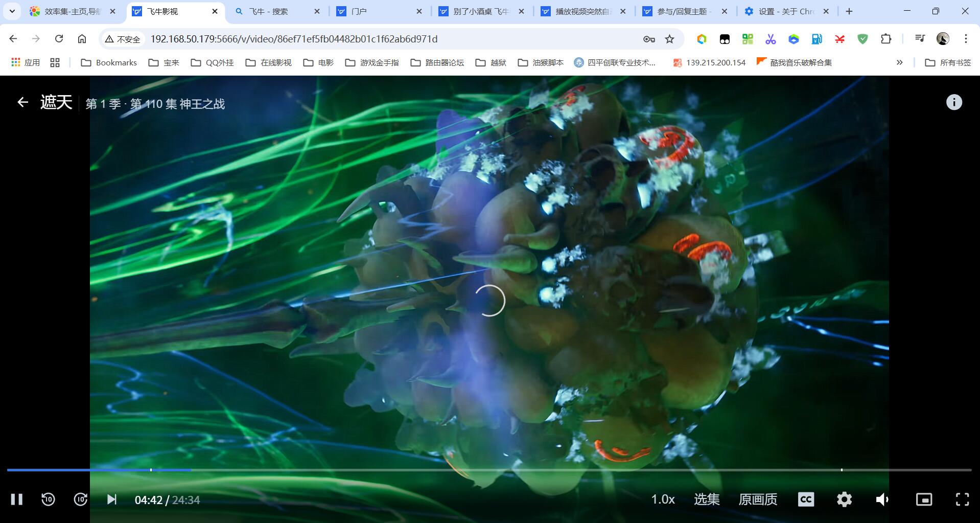Open Chrome three-dot menu

966,39
